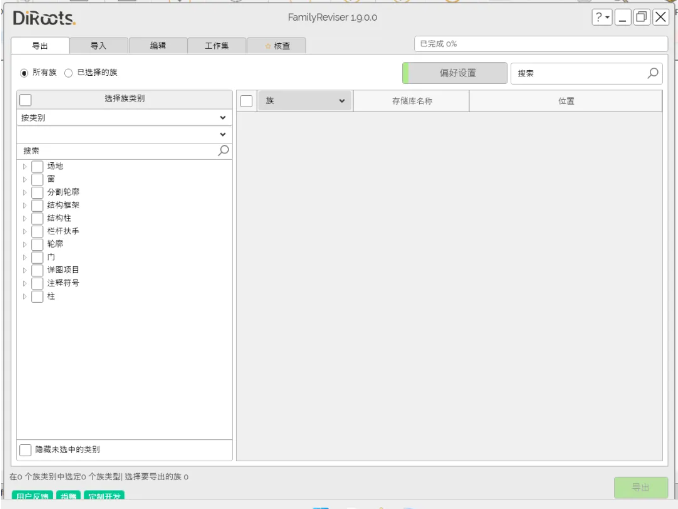
Task: Expand the 轮廓 tree node
Action: pos(25,244)
